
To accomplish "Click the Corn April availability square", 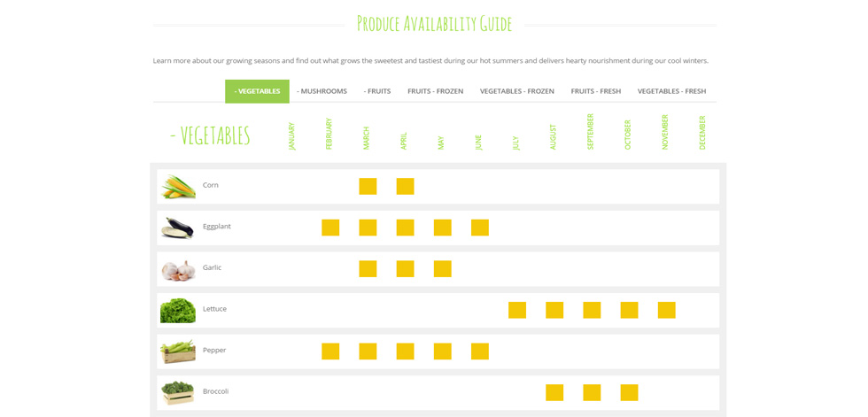I will (x=406, y=187).
